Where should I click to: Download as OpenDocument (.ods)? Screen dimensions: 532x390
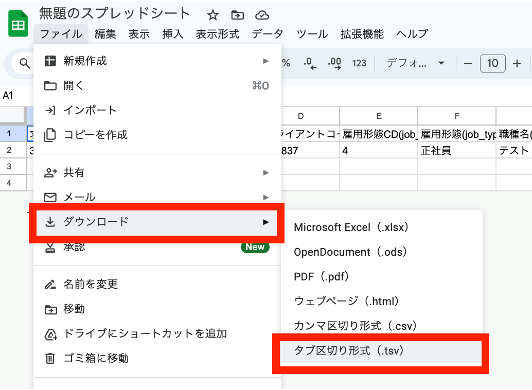coord(381,252)
